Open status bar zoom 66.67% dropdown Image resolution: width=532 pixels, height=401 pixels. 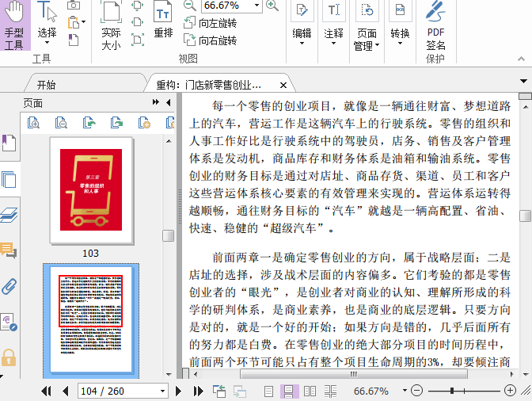point(405,391)
